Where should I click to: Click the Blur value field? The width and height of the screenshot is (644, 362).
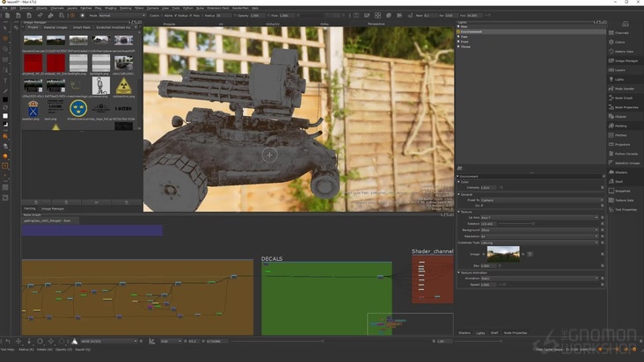point(488,265)
